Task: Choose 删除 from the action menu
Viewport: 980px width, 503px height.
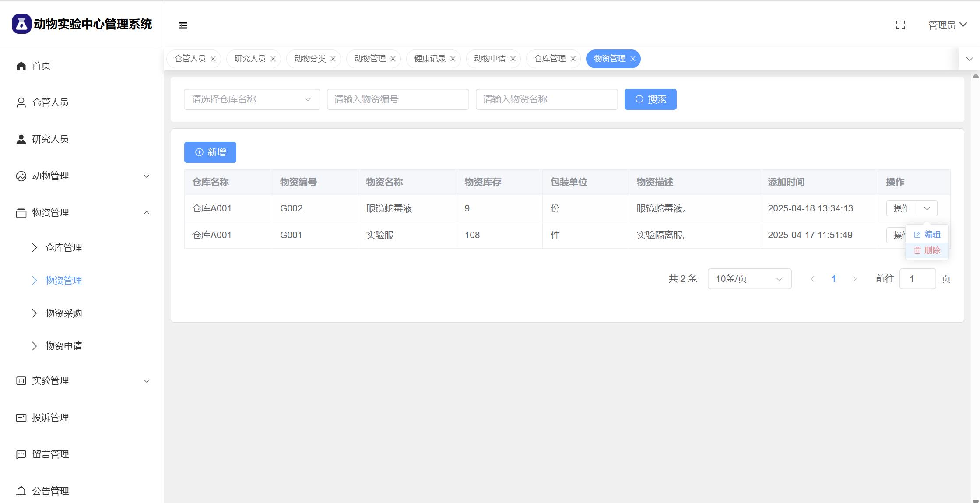Action: pos(927,250)
